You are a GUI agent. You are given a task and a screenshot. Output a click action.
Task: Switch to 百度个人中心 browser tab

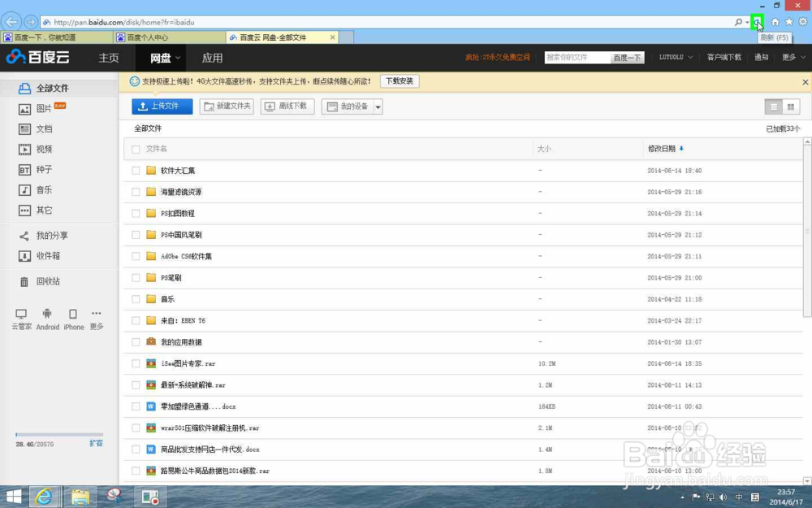point(170,37)
